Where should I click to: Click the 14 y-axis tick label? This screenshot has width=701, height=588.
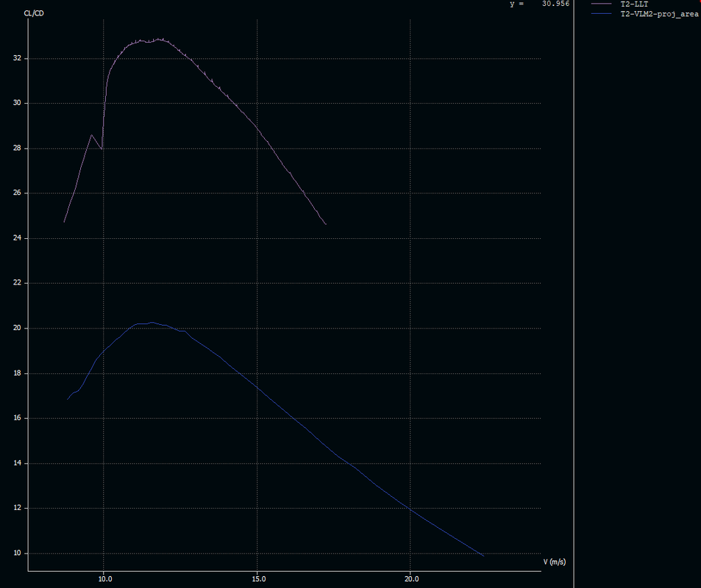click(17, 463)
